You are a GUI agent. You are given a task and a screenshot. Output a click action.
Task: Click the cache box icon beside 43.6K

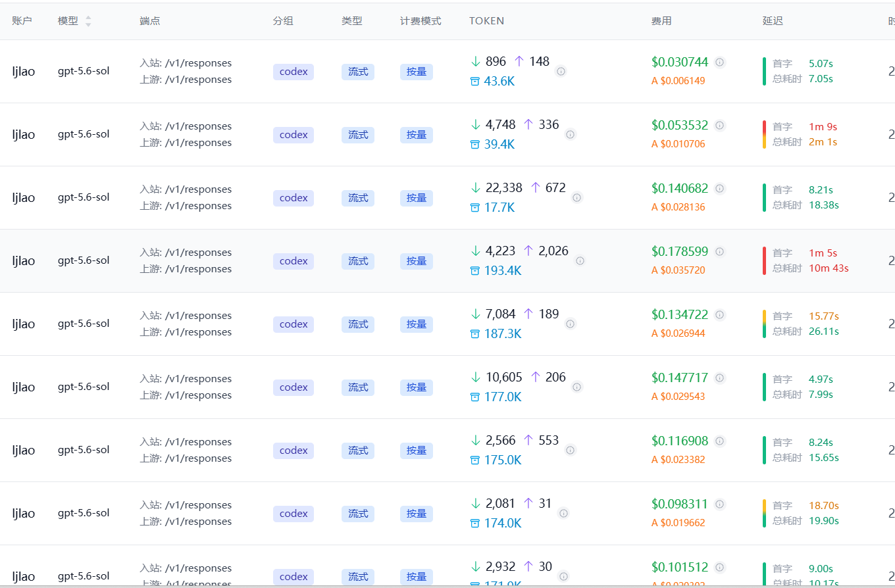coord(475,82)
